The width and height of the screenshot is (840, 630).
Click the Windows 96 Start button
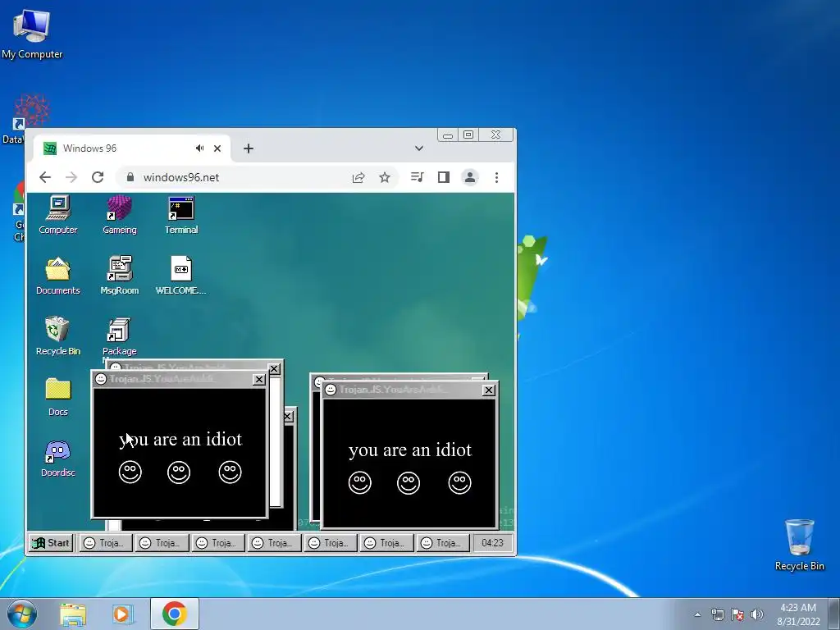(x=51, y=543)
